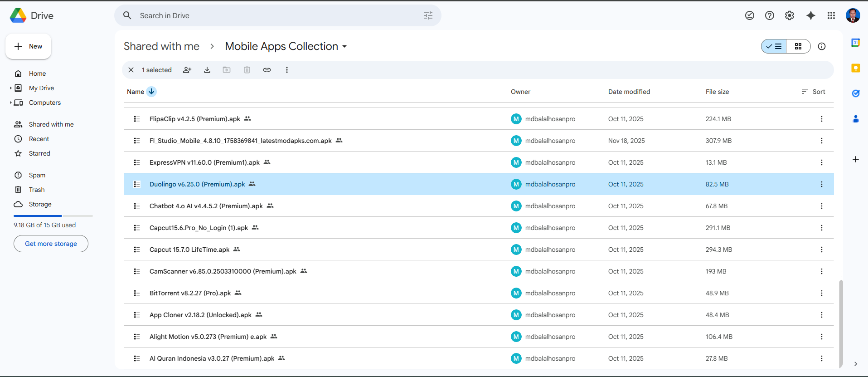Screen dimensions: 868x377
Task: Toggle the view details info panel
Action: pos(822,46)
